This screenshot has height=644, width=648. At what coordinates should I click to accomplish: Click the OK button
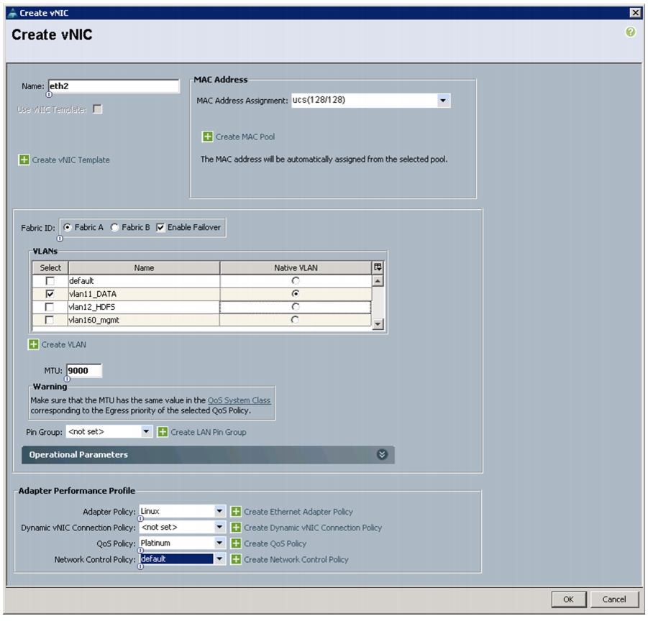568,599
